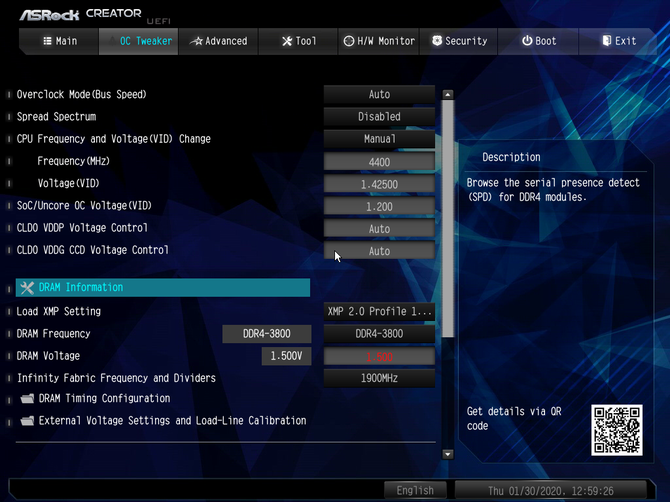Select the DRAM Voltage label

pos(48,356)
